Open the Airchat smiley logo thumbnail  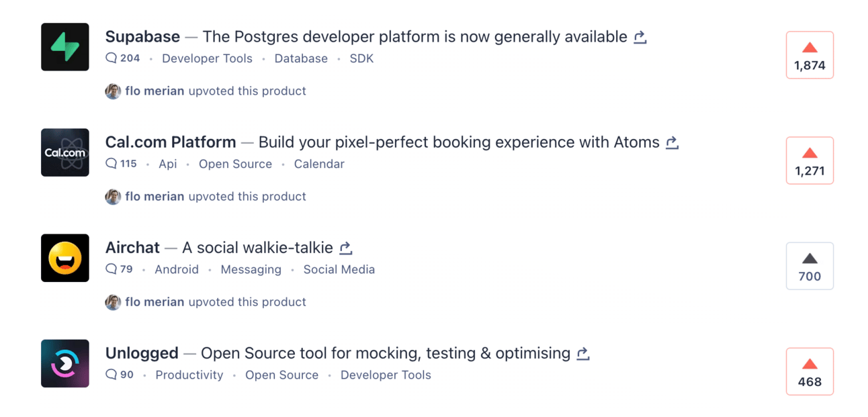tap(65, 258)
